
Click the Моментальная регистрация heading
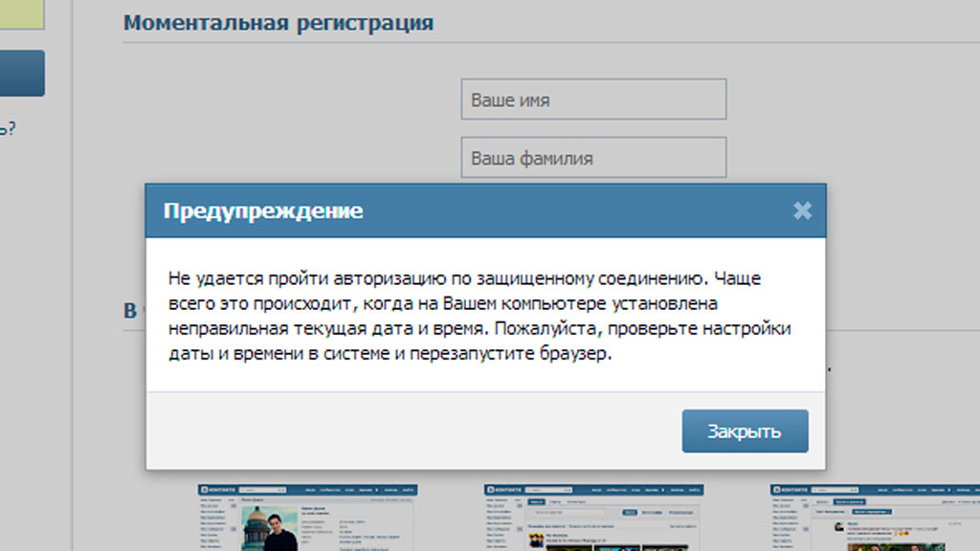pyautogui.click(x=278, y=23)
